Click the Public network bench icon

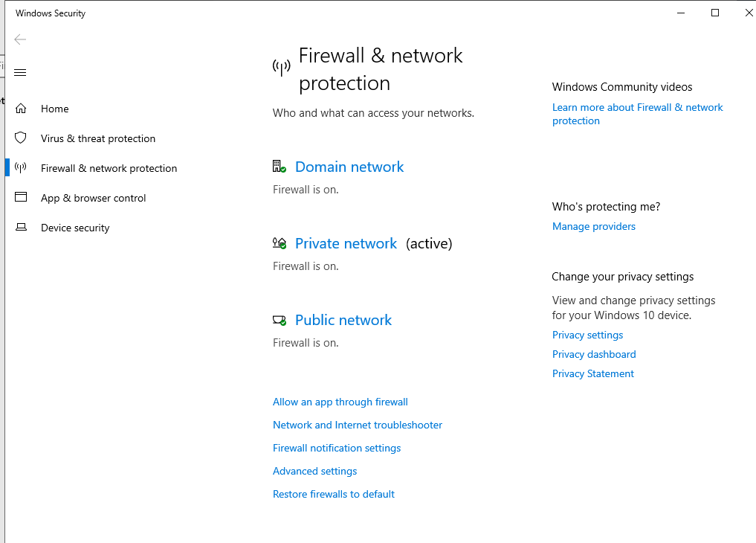[x=280, y=320]
